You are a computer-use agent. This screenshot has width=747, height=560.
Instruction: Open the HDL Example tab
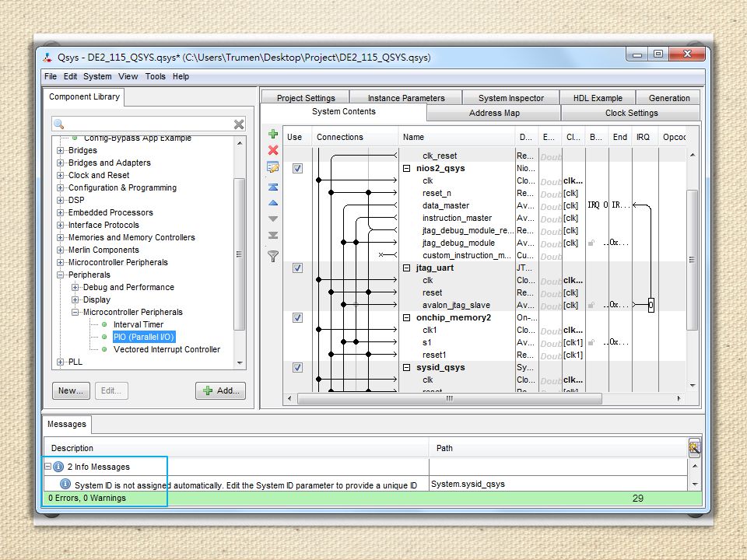pos(598,98)
